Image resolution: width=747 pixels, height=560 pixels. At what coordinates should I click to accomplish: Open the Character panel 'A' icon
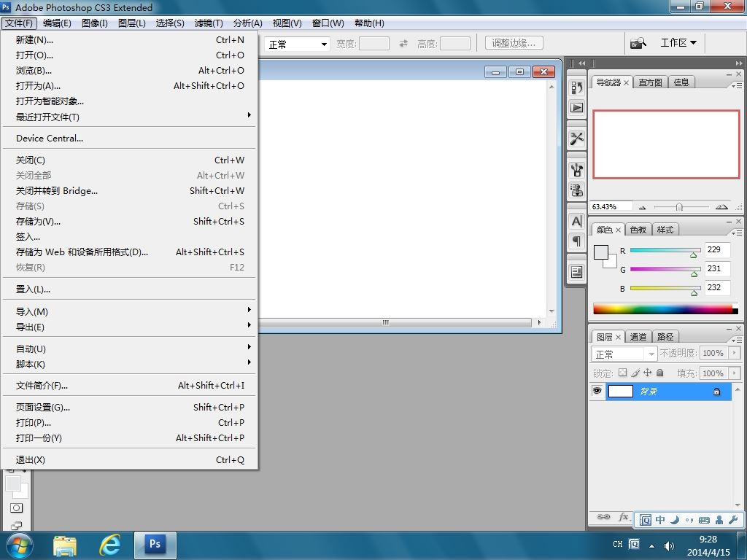576,222
